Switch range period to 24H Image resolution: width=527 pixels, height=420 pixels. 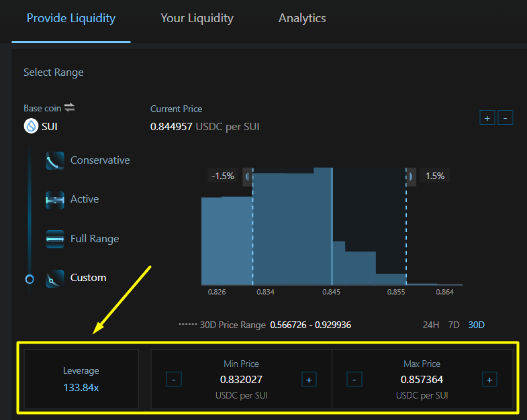430,325
